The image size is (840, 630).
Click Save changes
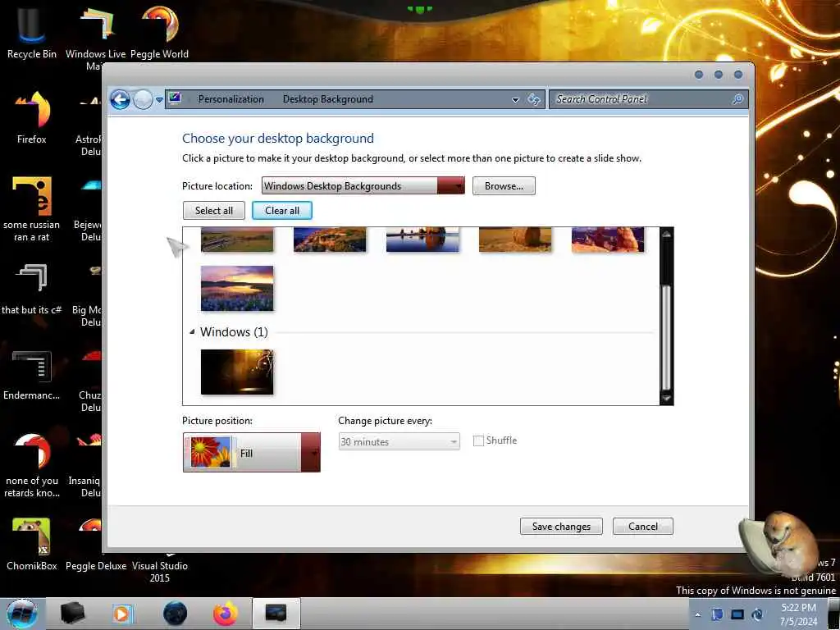561,527
